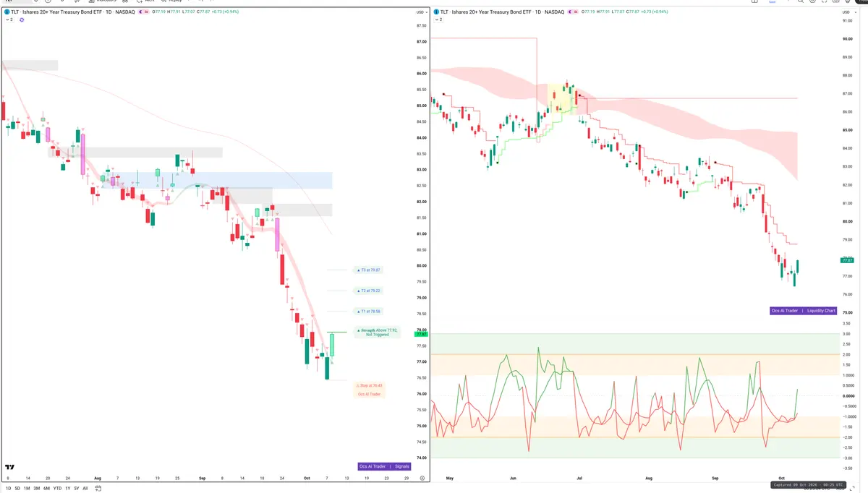Select the 1M time range button

pyautogui.click(x=27, y=488)
